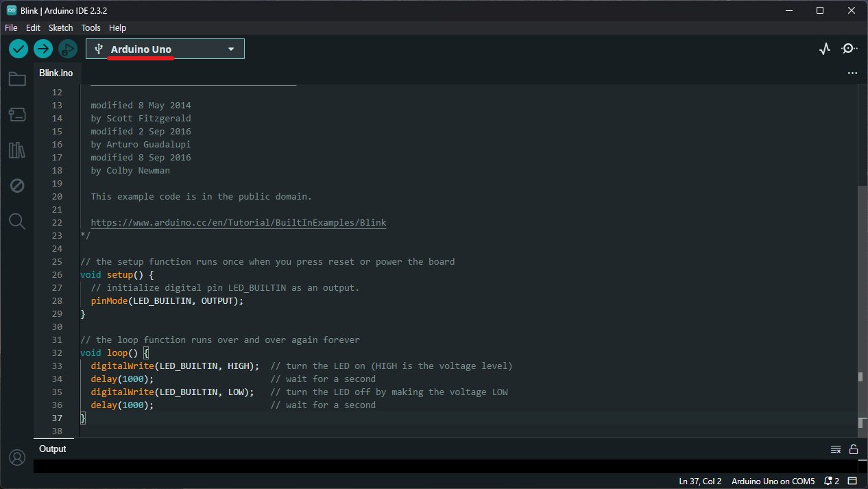Click Ln 37, Col 2 status entry
The width and height of the screenshot is (868, 489).
click(700, 481)
